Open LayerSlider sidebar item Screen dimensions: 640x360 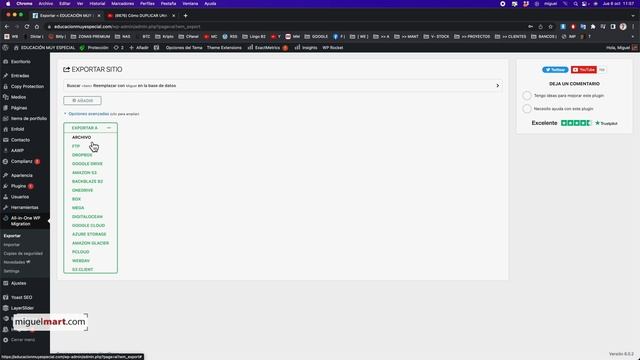pos(22,308)
